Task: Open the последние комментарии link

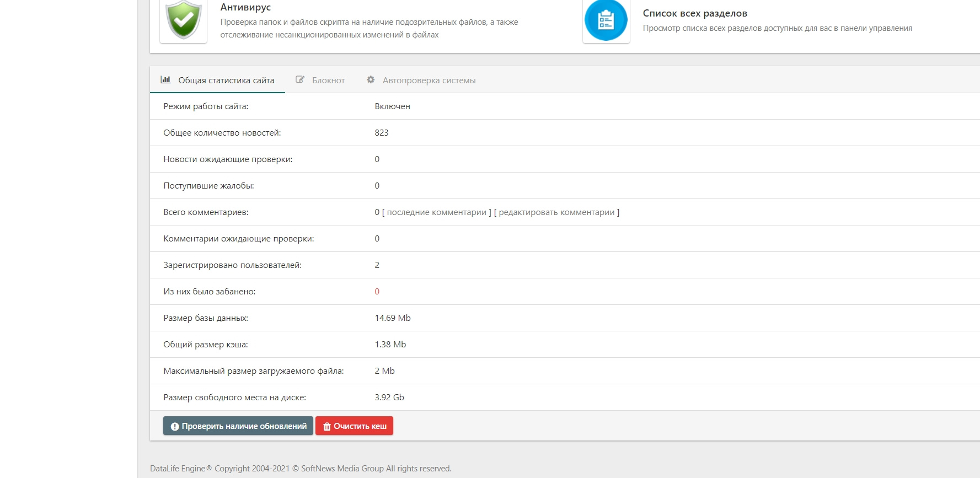Action: (x=437, y=212)
